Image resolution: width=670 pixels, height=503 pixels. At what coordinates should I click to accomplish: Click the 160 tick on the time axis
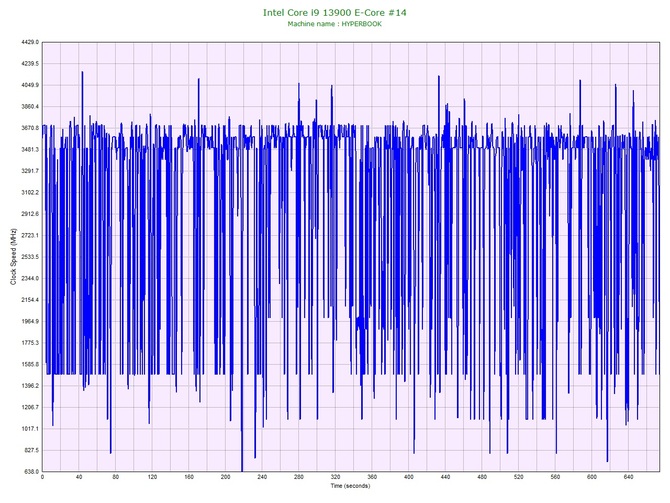(x=189, y=477)
